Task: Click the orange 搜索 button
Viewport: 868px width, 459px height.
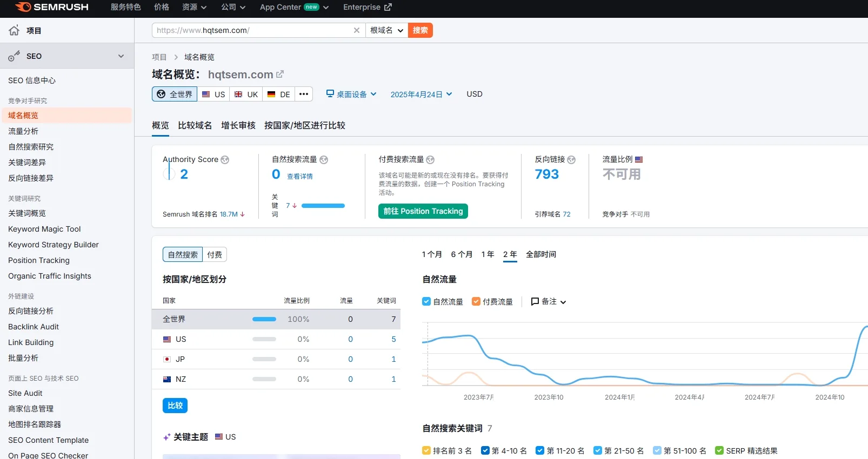Action: (420, 30)
